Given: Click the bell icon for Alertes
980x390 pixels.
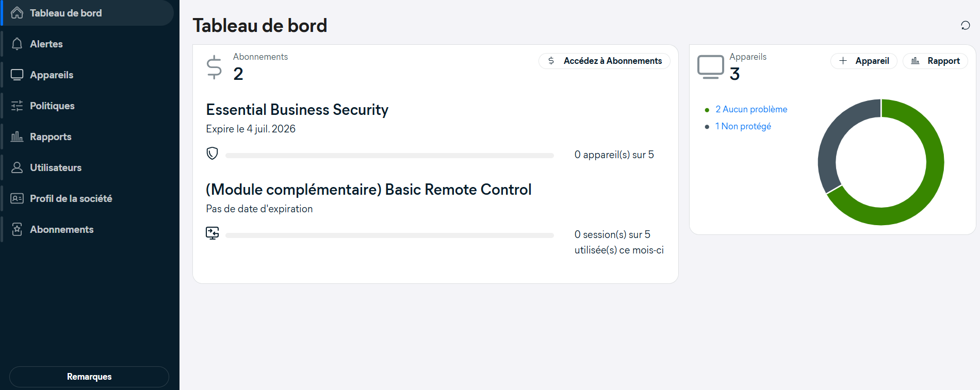Looking at the screenshot, I should [x=17, y=44].
